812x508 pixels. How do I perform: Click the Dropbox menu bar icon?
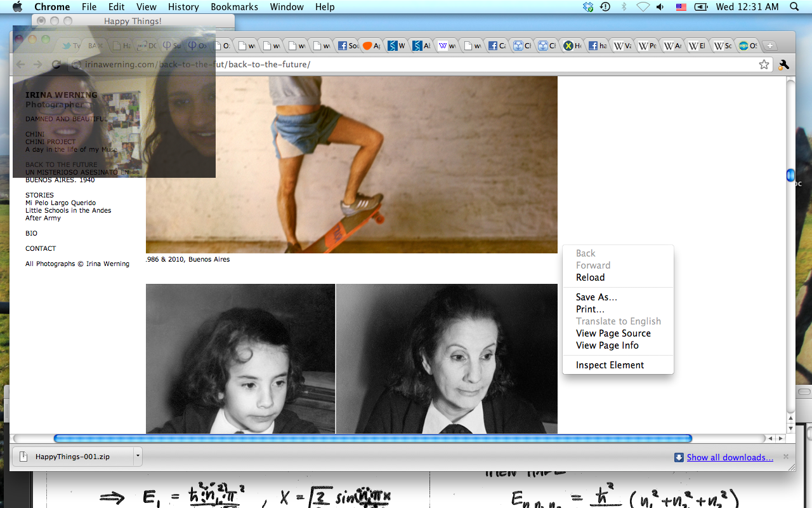coord(588,7)
